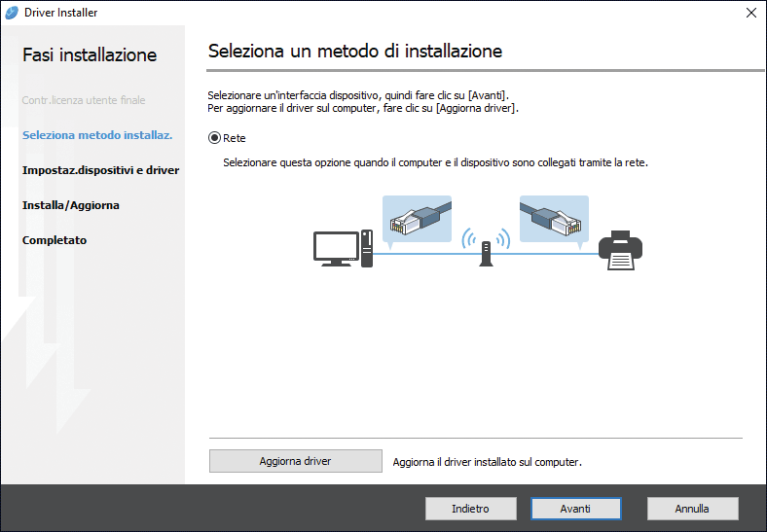Click the desktop computer icon in diagram

pos(343,249)
